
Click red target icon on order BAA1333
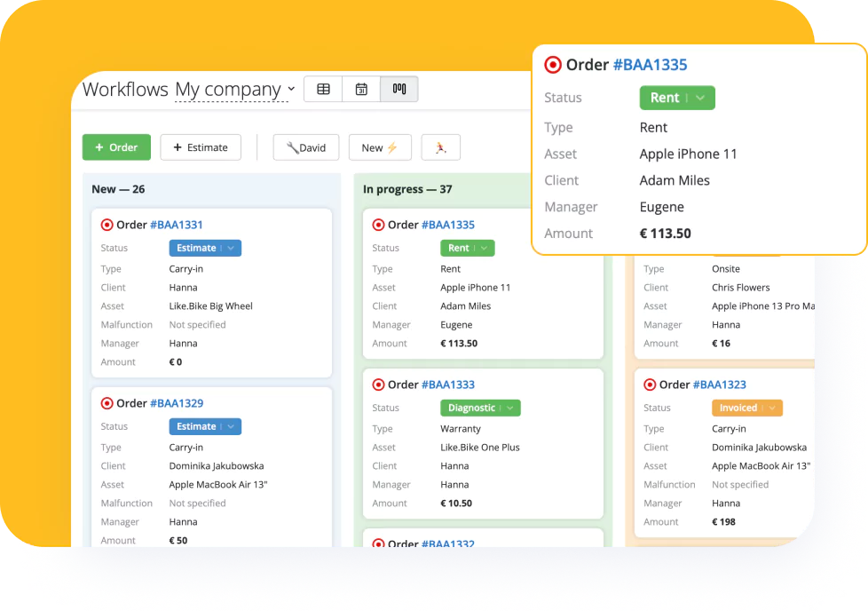pos(378,385)
